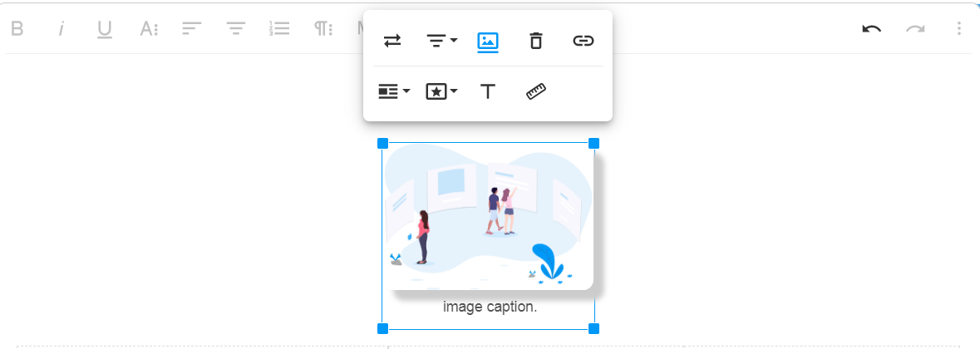This screenshot has width=980, height=349.
Task: Expand the image Align dropdown
Action: [x=441, y=41]
